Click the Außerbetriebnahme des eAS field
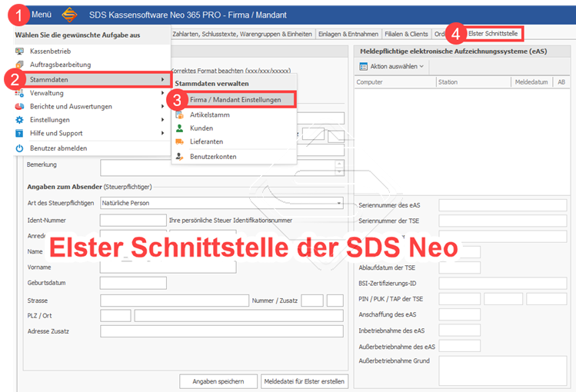The height and width of the screenshot is (392, 576). (460, 346)
